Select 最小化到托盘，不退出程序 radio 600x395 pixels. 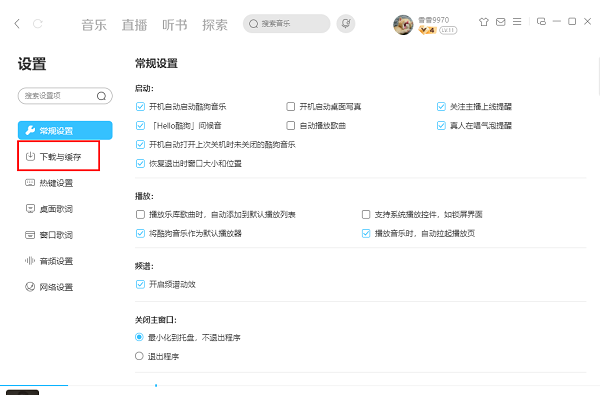click(x=139, y=337)
